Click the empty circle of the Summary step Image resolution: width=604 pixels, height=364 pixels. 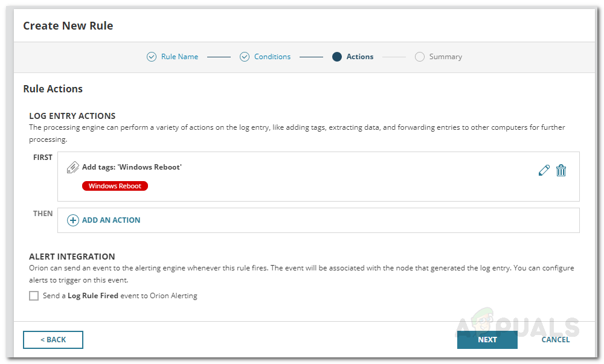(420, 57)
